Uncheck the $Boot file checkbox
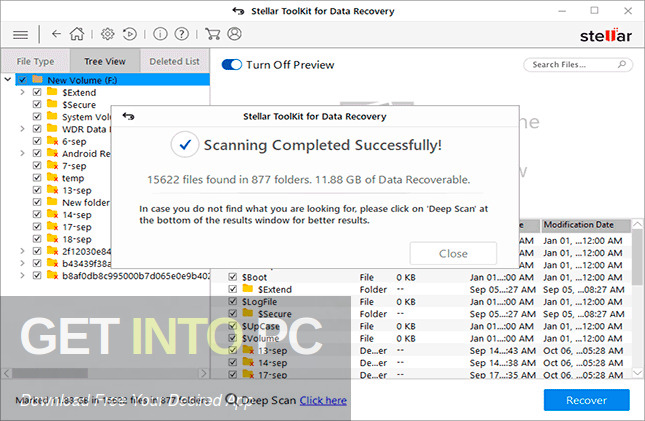 click(x=232, y=277)
